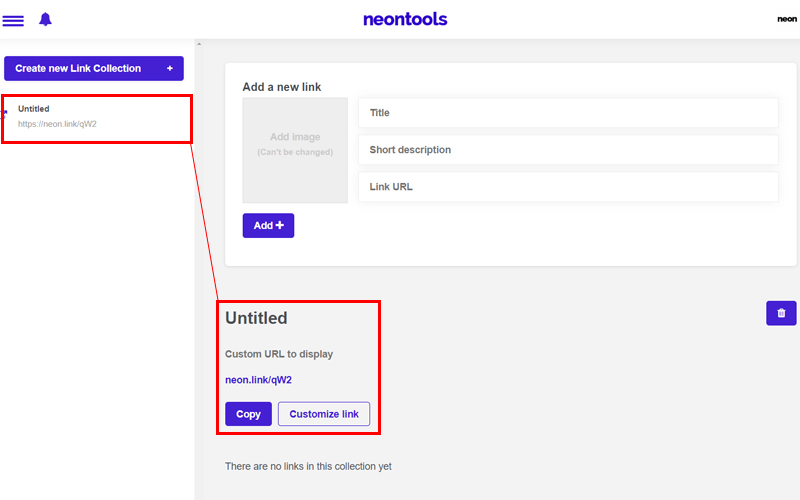This screenshot has height=500, width=800.
Task: Click the star icon beside Untitled collection
Action: tap(5, 113)
